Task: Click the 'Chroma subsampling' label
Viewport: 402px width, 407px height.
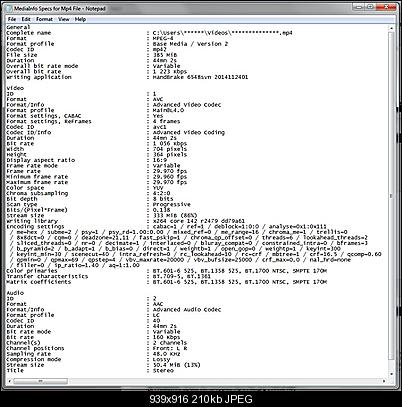Action: click(x=37, y=193)
